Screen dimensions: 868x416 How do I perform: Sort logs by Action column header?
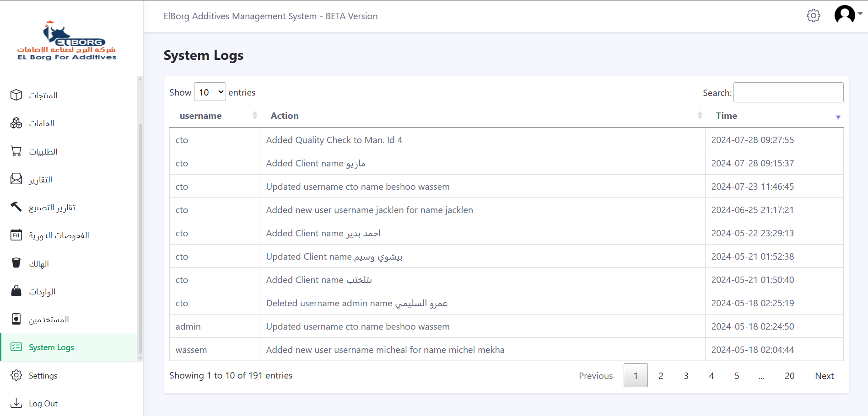[x=285, y=116]
